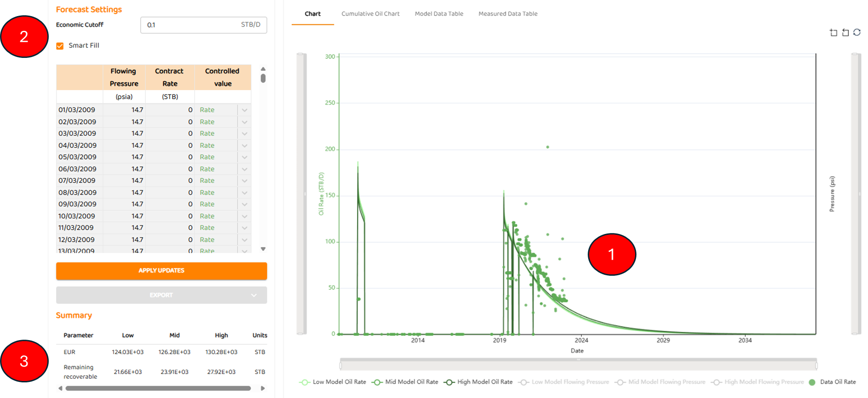Open Controlled value dropdown for 06/03/2009
This screenshot has width=868, height=398.
coord(244,169)
